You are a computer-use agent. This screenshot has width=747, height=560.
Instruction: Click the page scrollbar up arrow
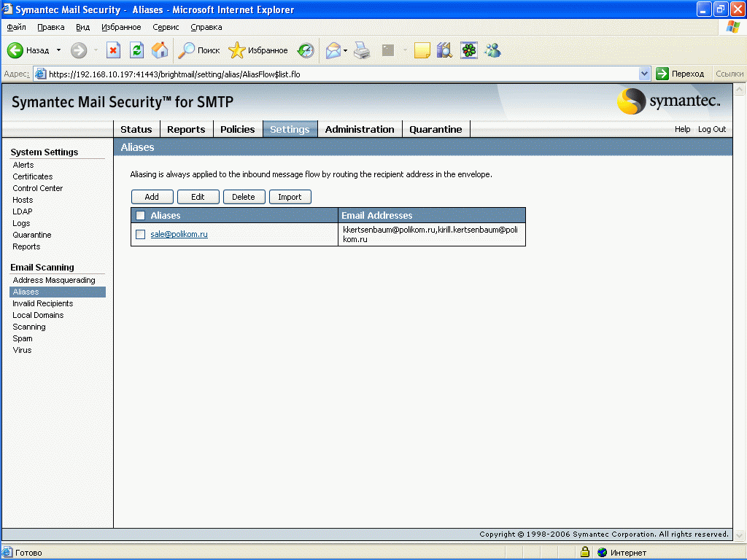coord(740,89)
